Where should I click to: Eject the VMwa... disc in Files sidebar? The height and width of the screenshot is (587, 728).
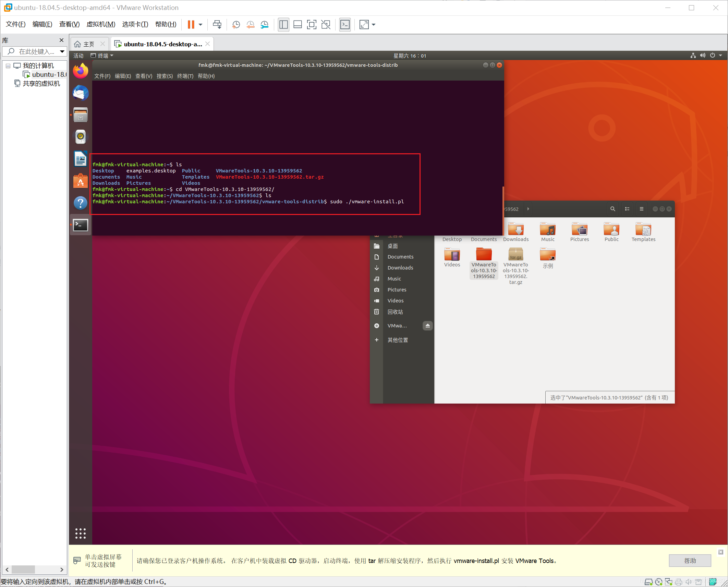pyautogui.click(x=427, y=326)
